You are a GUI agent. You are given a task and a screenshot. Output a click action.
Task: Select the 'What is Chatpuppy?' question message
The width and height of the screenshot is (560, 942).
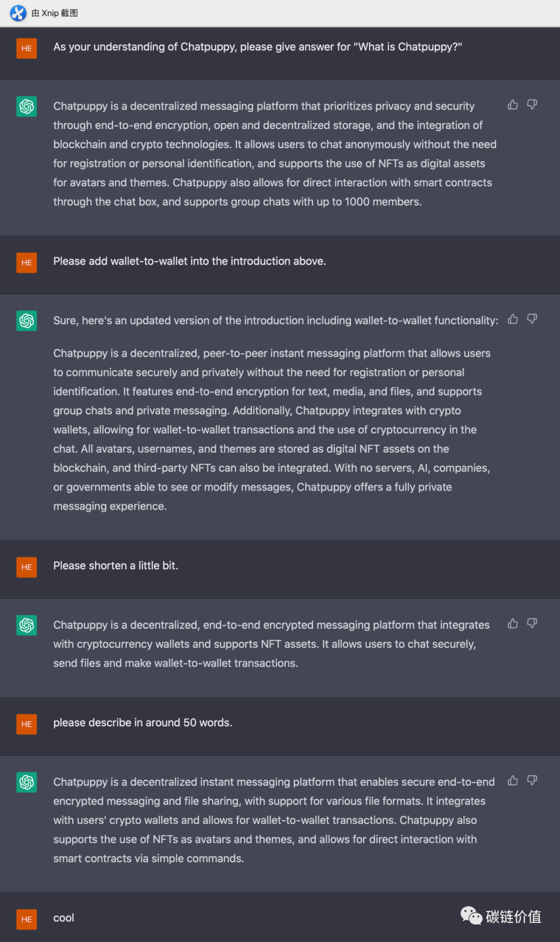tap(258, 47)
